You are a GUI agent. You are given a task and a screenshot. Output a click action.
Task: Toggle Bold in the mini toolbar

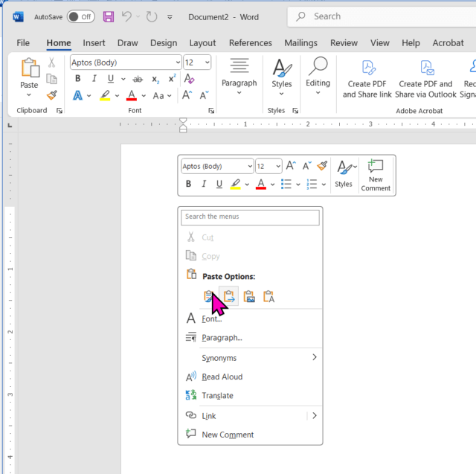click(x=188, y=184)
